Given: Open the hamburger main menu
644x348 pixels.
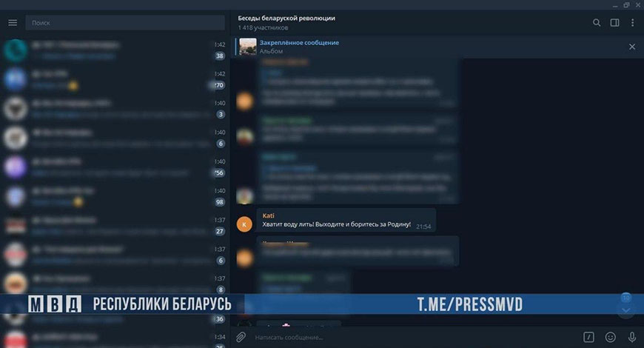Looking at the screenshot, I should tap(13, 23).
